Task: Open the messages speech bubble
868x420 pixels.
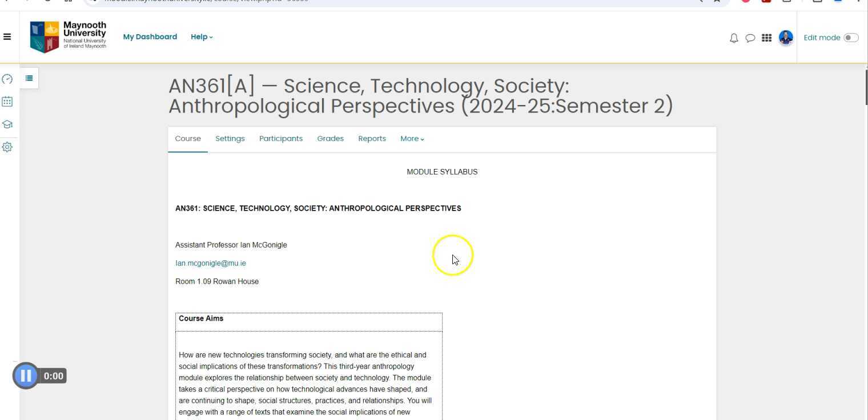Action: (750, 38)
